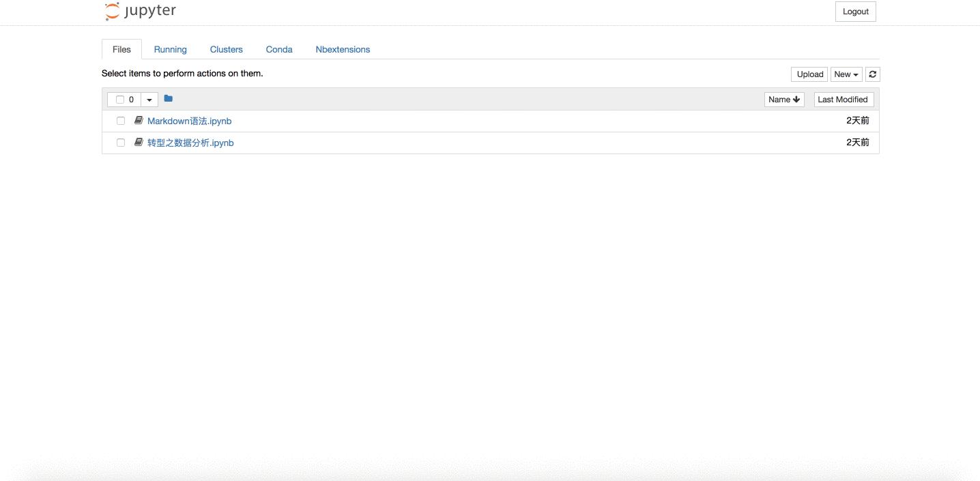980x481 pixels.
Task: Click the notebook icon beside Markdown语法.ipynb
Action: [x=138, y=120]
